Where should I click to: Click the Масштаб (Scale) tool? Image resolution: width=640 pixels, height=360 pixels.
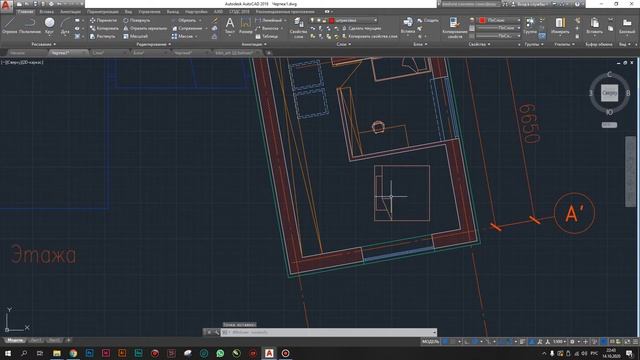pyautogui.click(x=135, y=36)
